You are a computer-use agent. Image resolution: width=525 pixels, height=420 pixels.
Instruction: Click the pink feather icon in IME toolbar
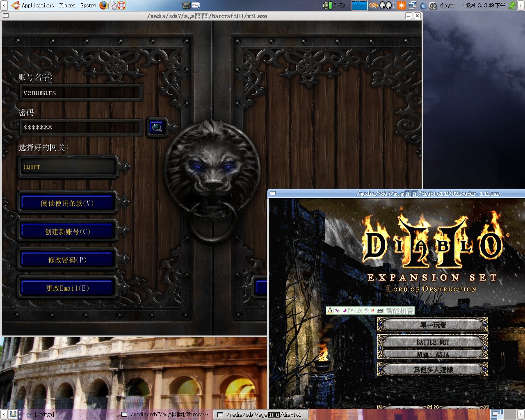(345, 311)
